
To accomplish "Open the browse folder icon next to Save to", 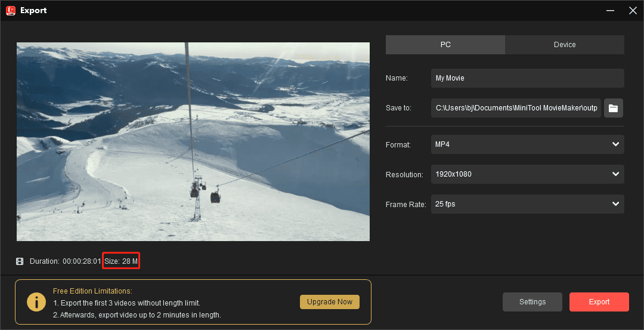I will coord(613,108).
